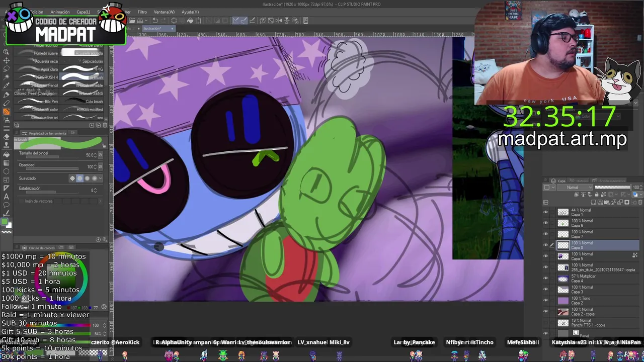Image resolution: width=644 pixels, height=362 pixels.
Task: Select the Move layer tool
Action: (x=6, y=60)
